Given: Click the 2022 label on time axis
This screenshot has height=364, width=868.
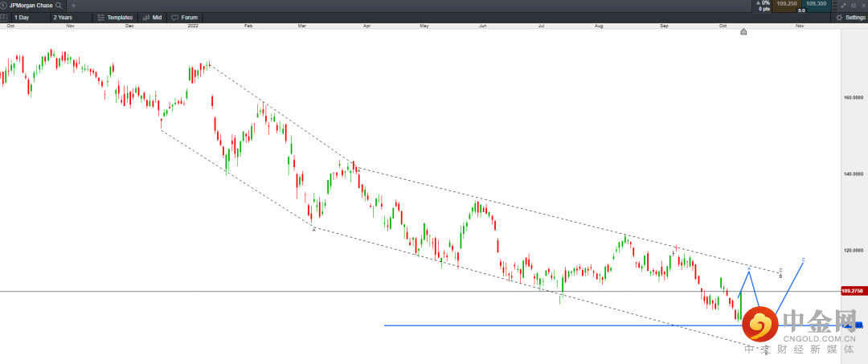Looking at the screenshot, I should [x=193, y=26].
